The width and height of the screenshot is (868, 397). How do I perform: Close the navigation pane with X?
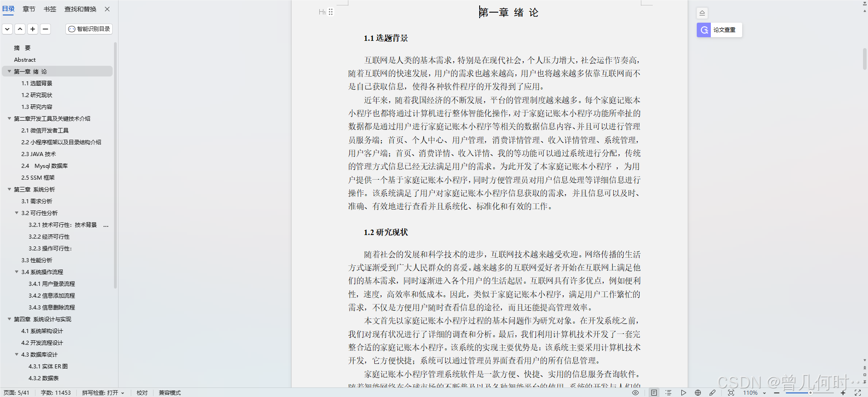[107, 9]
